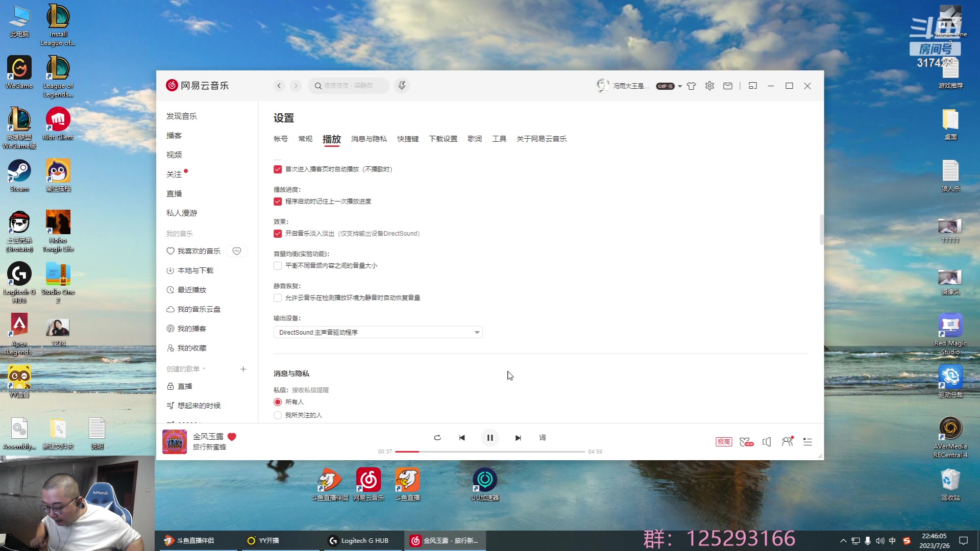Select 我所关注的人 radio option
Screen dimensions: 980x551
(x=277, y=415)
